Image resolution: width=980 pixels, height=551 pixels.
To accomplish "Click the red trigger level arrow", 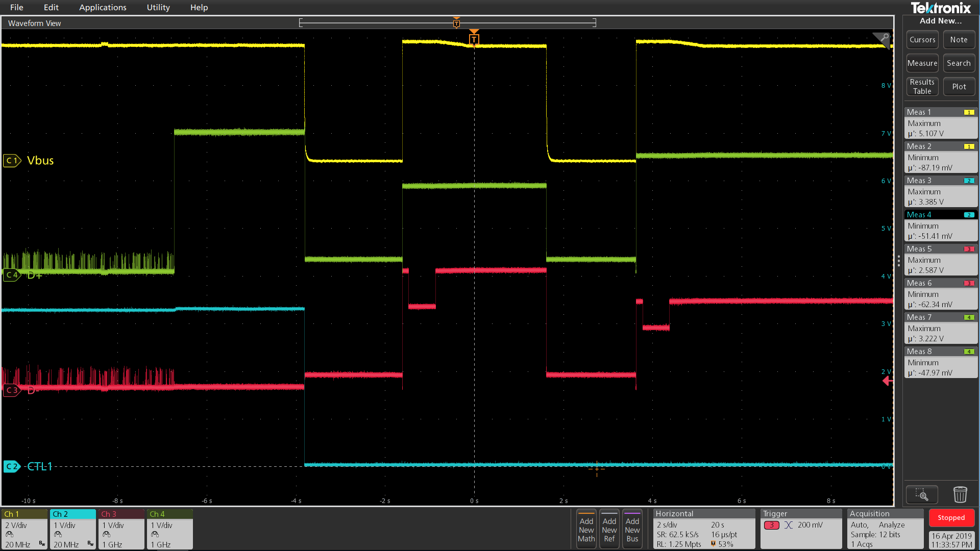I will (888, 381).
